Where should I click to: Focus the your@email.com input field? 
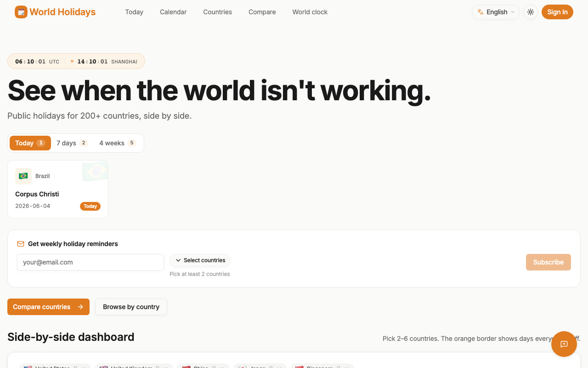click(90, 262)
